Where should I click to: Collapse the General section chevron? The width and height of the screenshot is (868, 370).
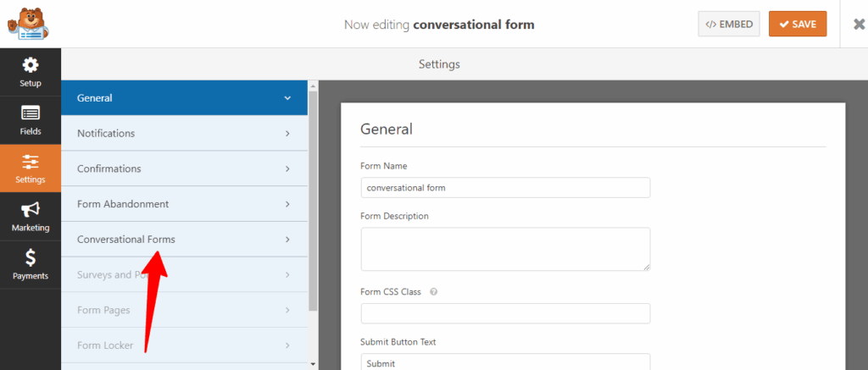pyautogui.click(x=287, y=98)
